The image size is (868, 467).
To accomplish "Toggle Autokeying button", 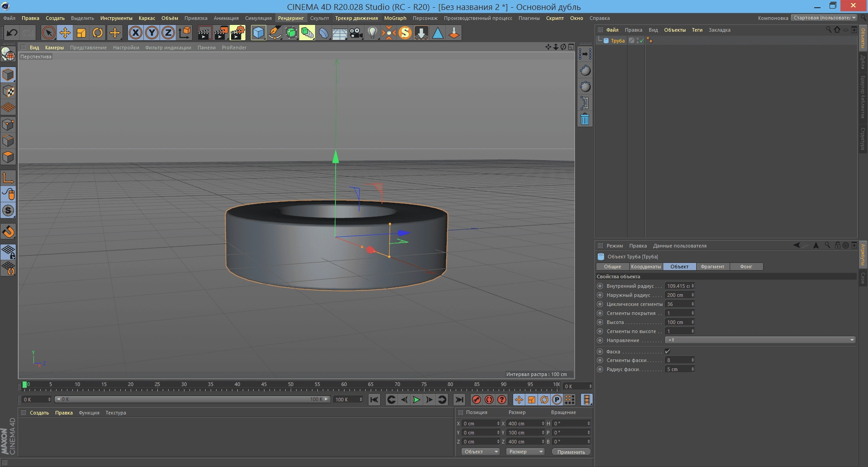I will click(x=489, y=400).
